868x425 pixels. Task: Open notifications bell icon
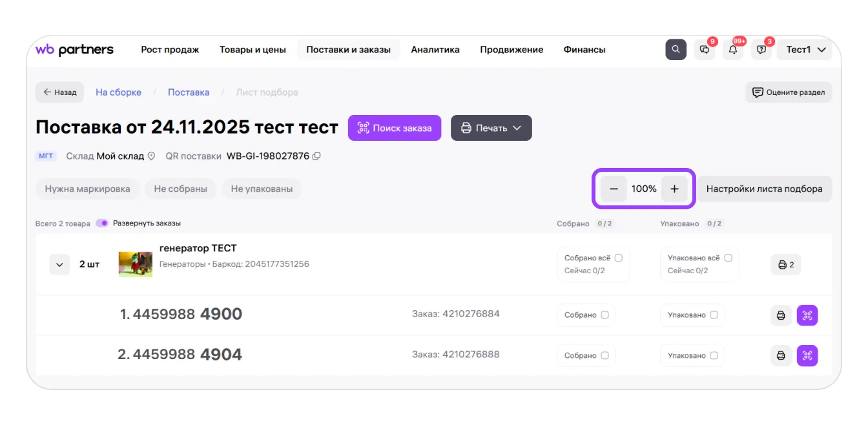732,50
